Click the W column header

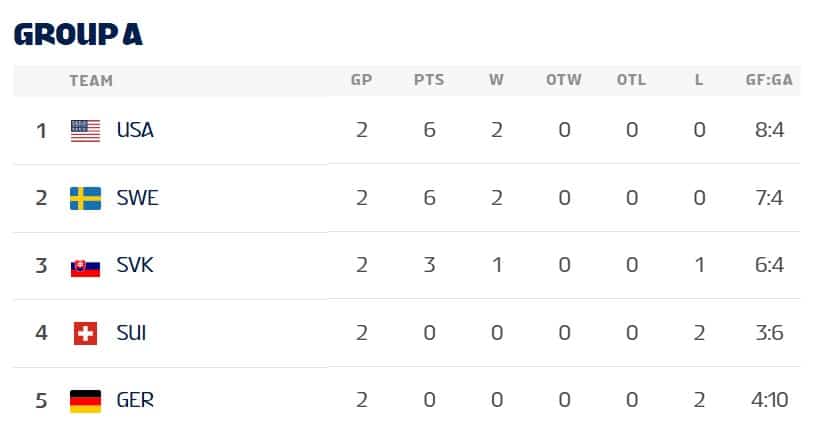pos(496,81)
